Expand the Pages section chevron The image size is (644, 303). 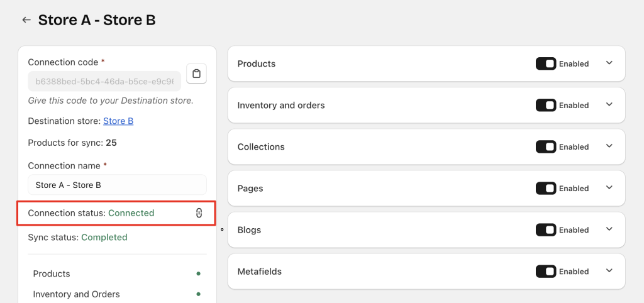(x=608, y=187)
